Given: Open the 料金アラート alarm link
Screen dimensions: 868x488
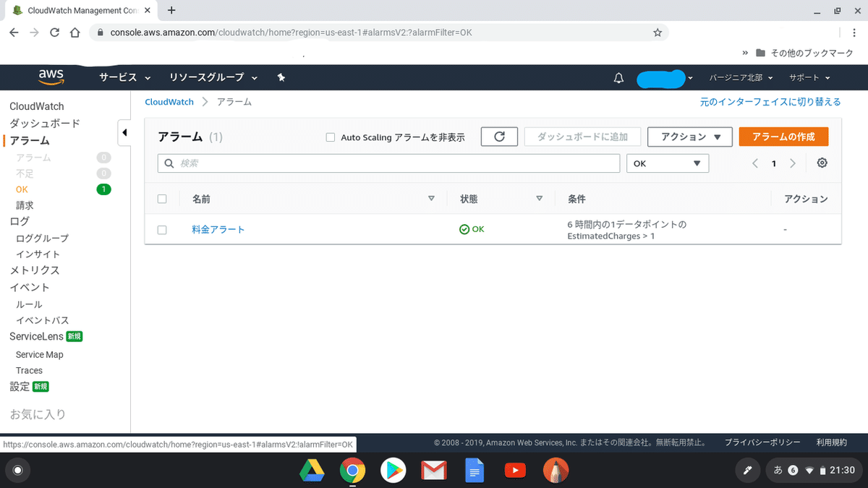Looking at the screenshot, I should [218, 229].
